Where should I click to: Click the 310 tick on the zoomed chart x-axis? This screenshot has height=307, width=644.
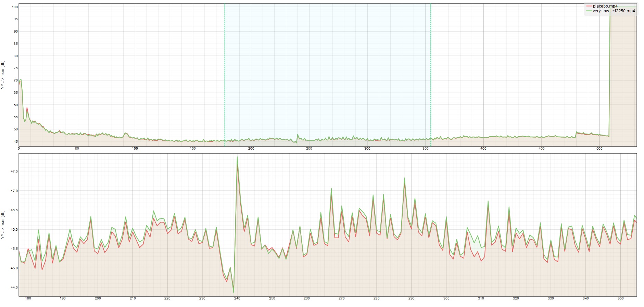(x=481, y=298)
